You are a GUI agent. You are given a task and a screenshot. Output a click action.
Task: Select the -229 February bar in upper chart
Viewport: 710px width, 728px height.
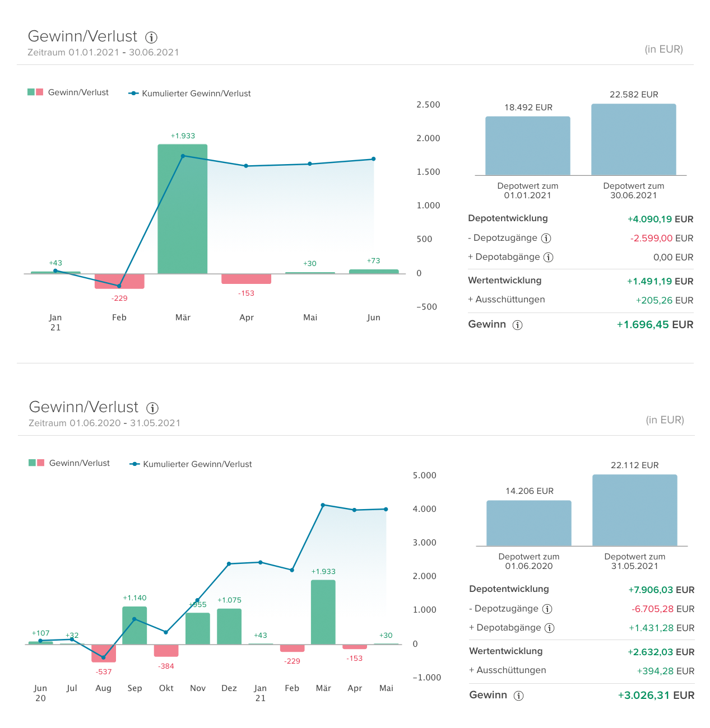[119, 281]
